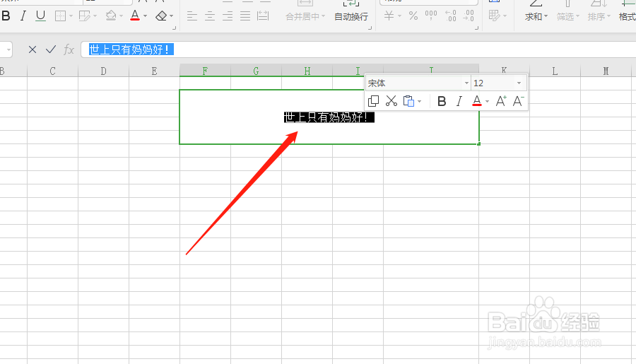Select column L header
Viewport: 636px width, 364px height.
click(555, 71)
